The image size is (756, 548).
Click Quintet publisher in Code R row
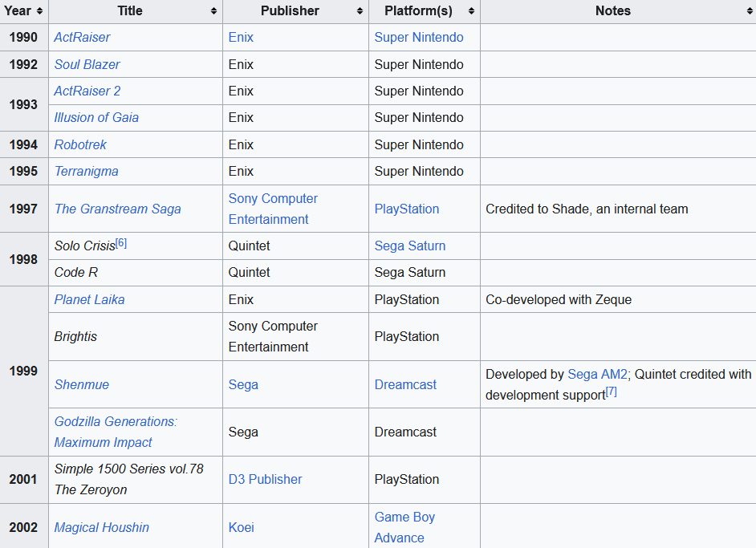pyautogui.click(x=250, y=272)
